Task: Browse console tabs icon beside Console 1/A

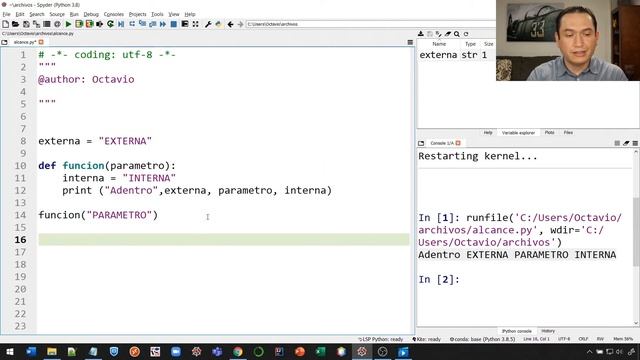Action: pos(421,143)
